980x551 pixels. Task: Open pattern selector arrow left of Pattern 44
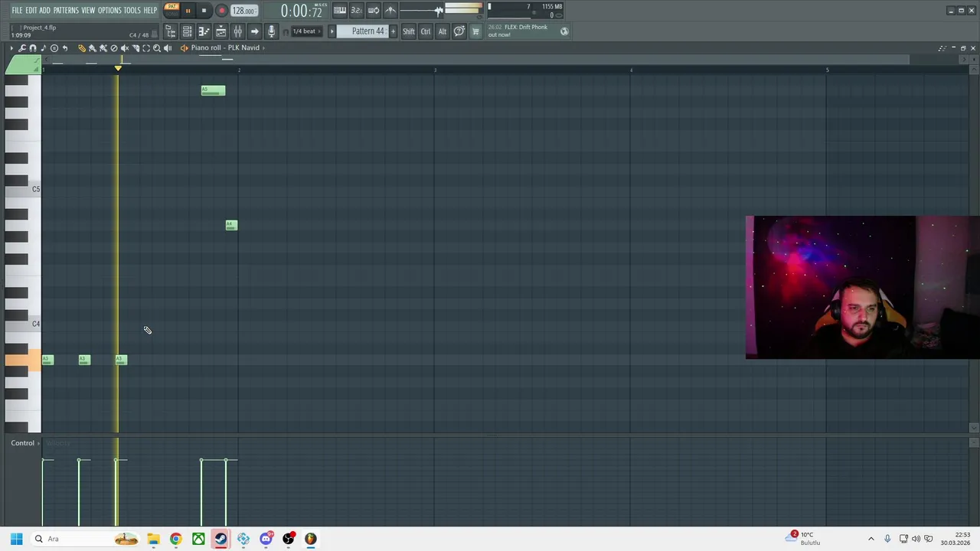[x=332, y=31]
